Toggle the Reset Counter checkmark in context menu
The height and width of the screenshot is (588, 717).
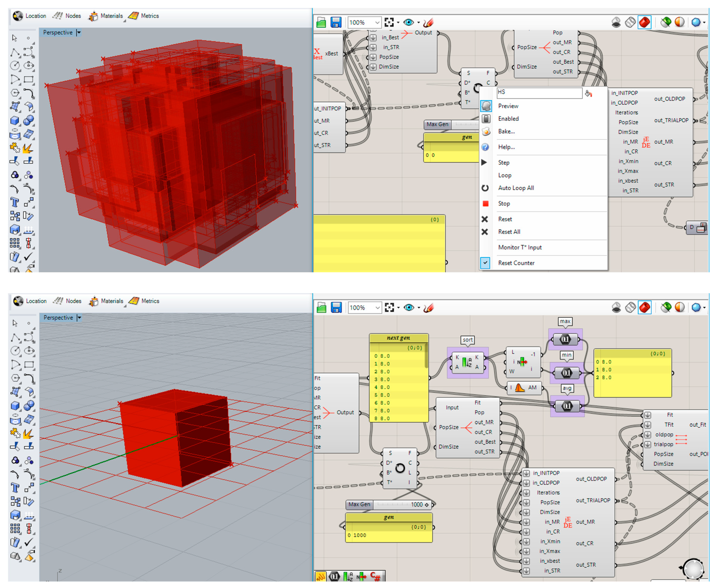pos(485,263)
